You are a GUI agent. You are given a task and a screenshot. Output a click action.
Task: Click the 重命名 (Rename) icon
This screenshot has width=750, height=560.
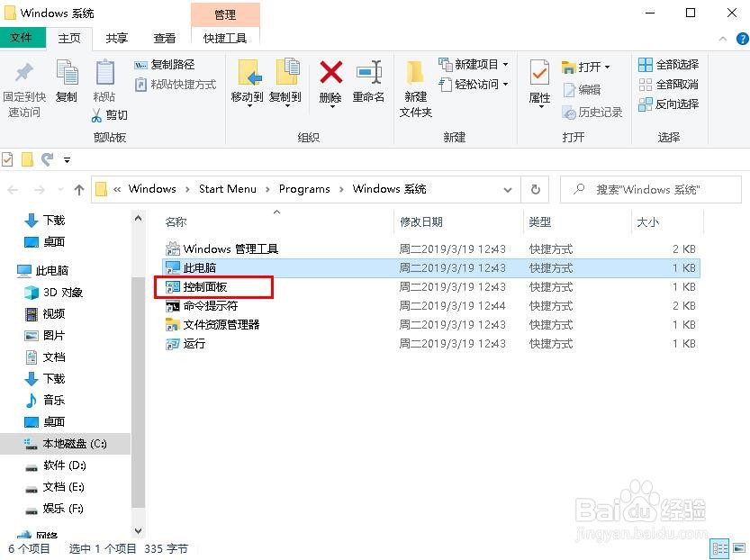(368, 83)
